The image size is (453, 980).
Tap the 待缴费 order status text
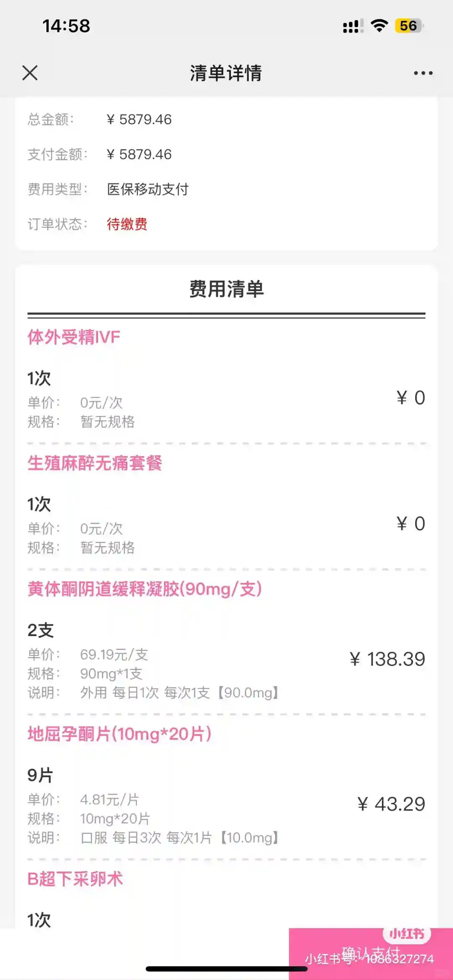(x=127, y=224)
